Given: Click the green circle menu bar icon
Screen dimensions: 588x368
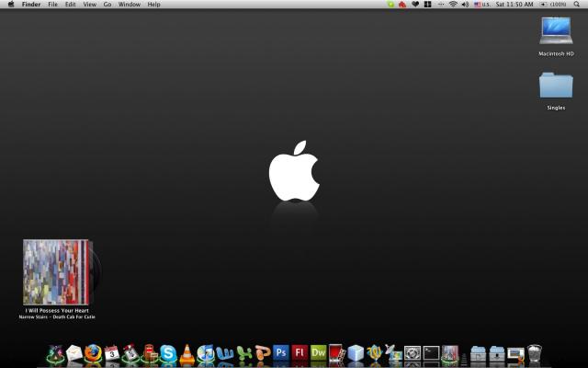Looking at the screenshot, I should (x=390, y=4).
